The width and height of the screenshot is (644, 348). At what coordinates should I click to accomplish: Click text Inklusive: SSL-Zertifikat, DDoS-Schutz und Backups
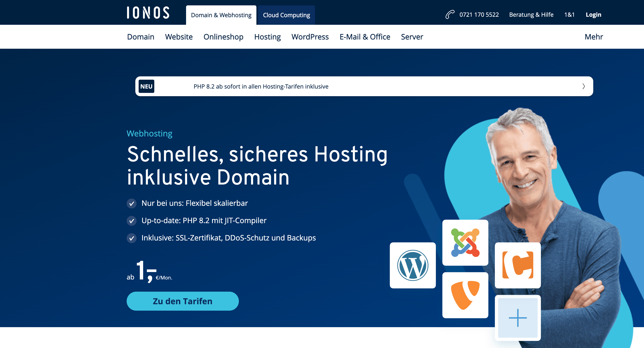(229, 238)
